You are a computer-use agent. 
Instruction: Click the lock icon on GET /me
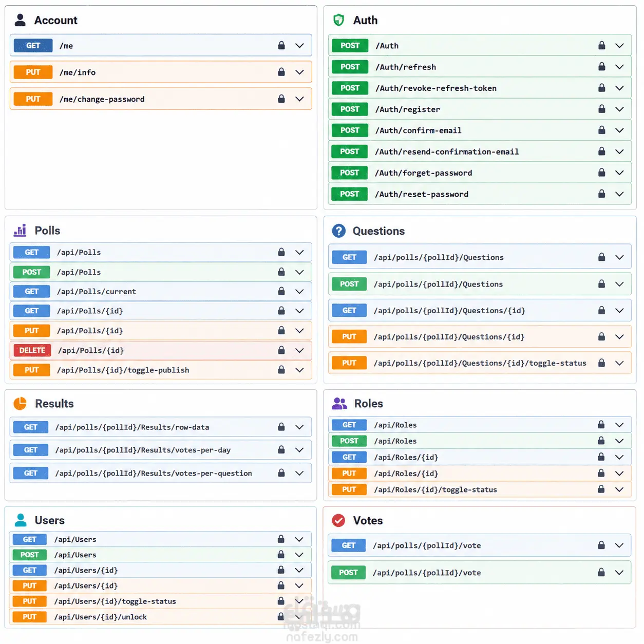pyautogui.click(x=281, y=45)
